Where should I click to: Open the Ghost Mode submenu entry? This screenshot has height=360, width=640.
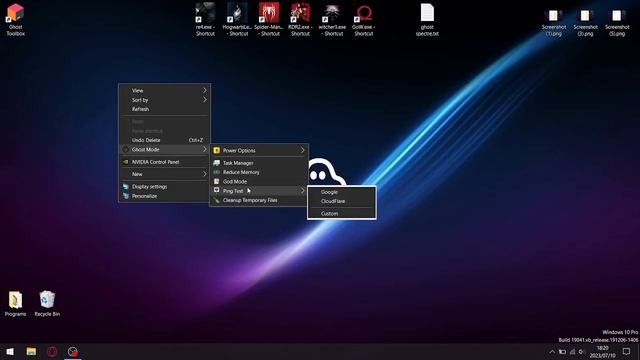click(x=164, y=149)
